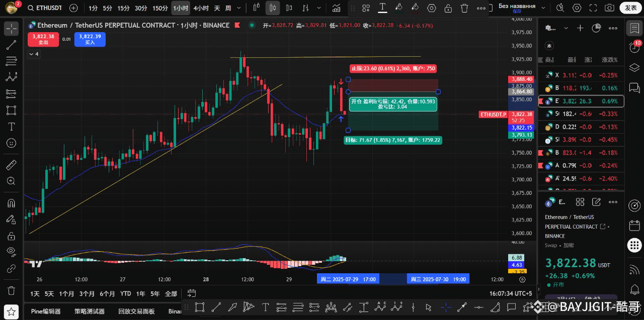
Task: Toggle the lock all drawings icon in left sidebar
Action: [11, 236]
